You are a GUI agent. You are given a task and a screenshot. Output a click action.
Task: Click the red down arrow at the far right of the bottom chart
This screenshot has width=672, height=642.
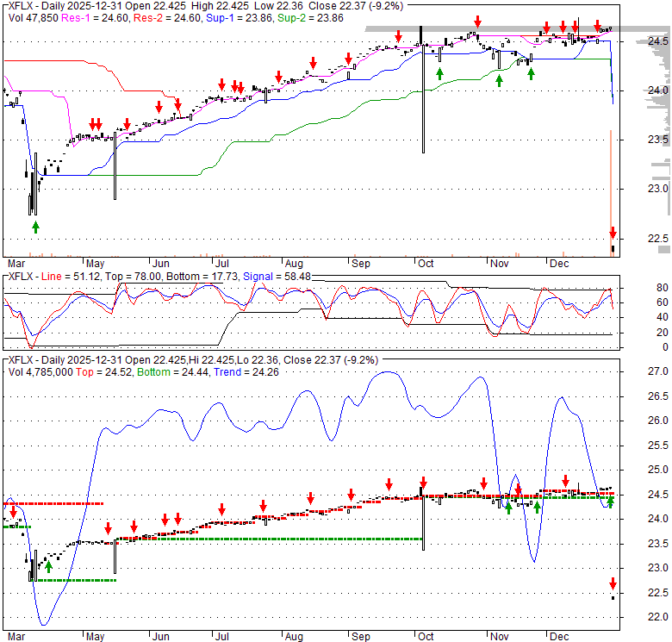click(613, 583)
